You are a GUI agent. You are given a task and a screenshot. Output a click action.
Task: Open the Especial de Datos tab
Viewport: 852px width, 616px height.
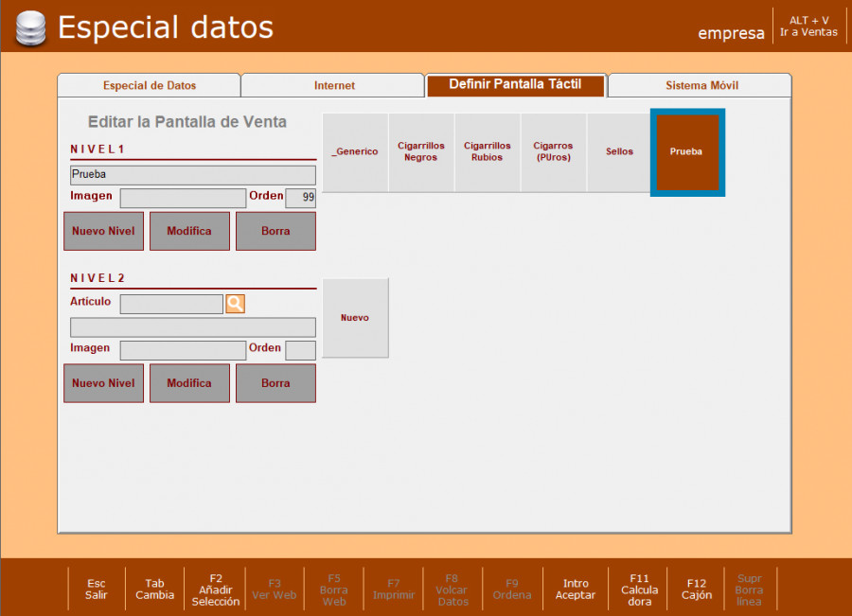point(149,85)
